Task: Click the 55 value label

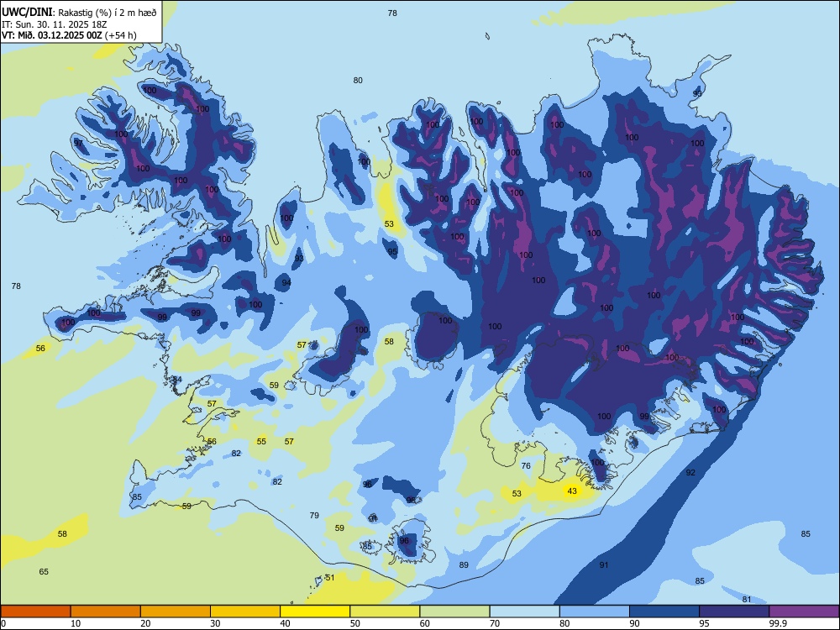Action: (261, 442)
